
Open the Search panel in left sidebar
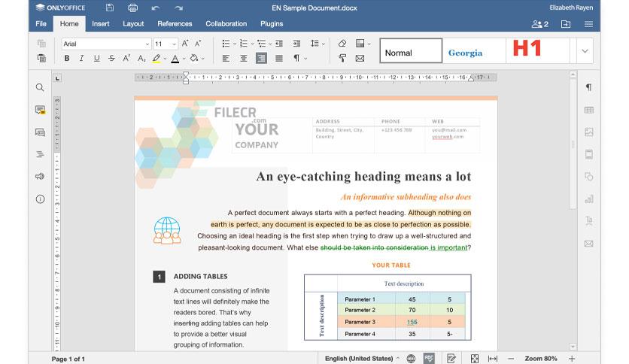pos(40,87)
